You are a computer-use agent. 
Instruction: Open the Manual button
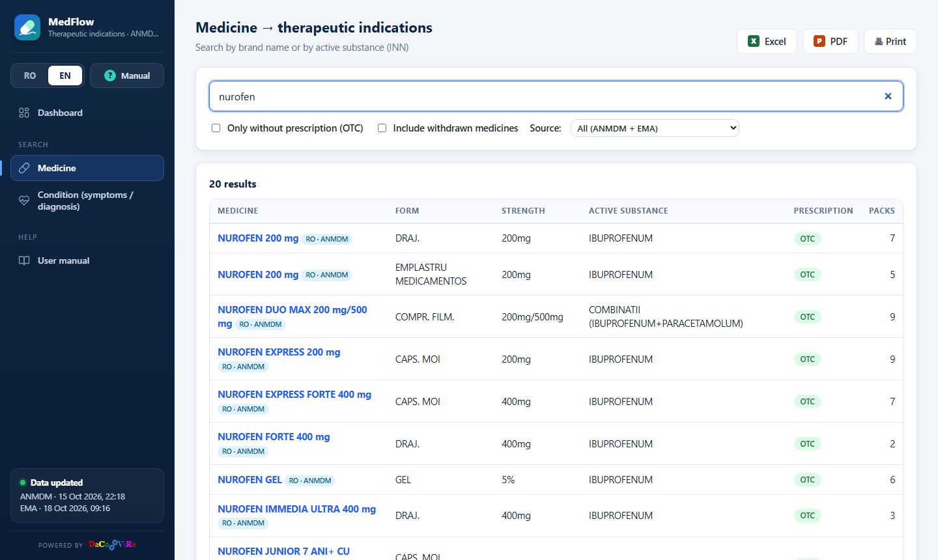127,76
